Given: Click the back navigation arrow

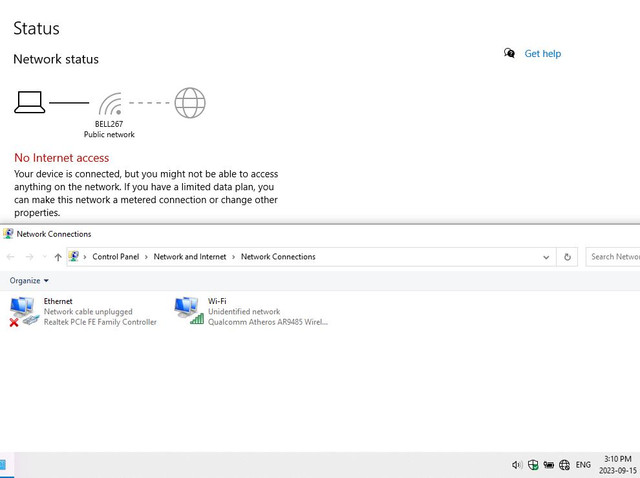Looking at the screenshot, I should (x=11, y=257).
